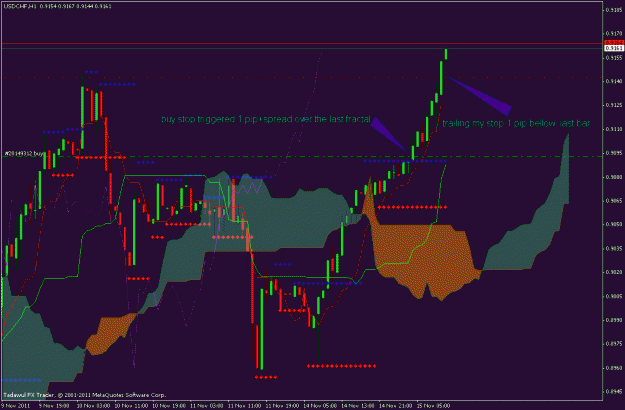The image size is (625, 410).
Task: Click the 0.8975 price scale label
Action: tap(614, 344)
